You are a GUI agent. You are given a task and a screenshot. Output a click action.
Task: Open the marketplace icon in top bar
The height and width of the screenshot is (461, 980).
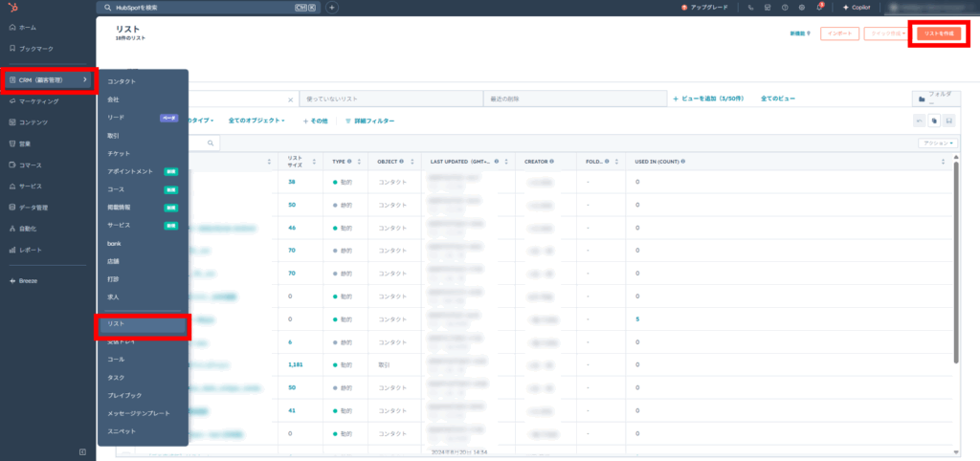(x=768, y=8)
